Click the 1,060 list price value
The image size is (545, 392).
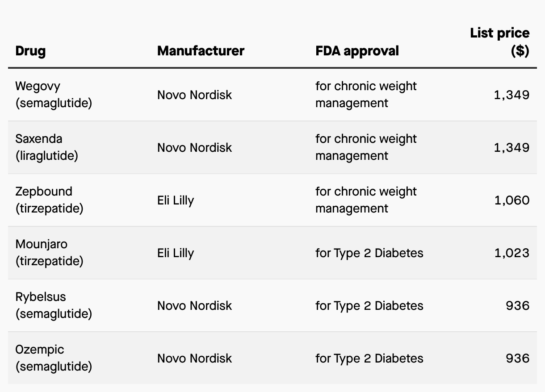[x=511, y=200]
